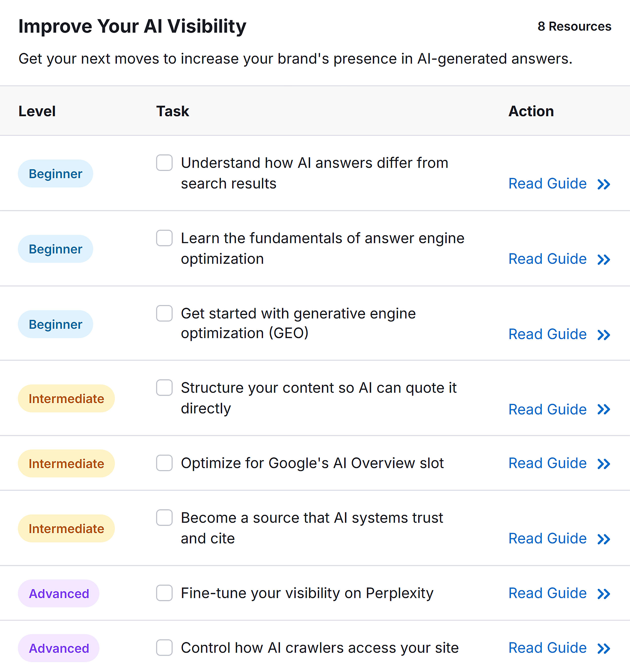Click the Advanced badge on the Perplexity row

pos(58,594)
